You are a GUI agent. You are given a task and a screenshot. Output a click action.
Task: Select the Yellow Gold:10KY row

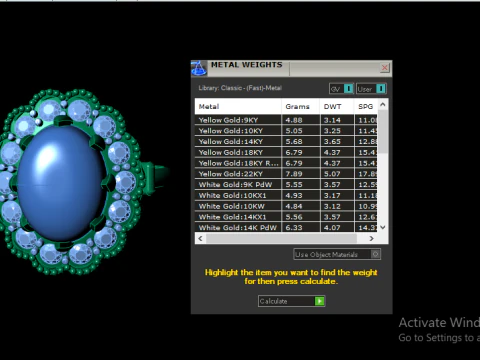point(286,131)
